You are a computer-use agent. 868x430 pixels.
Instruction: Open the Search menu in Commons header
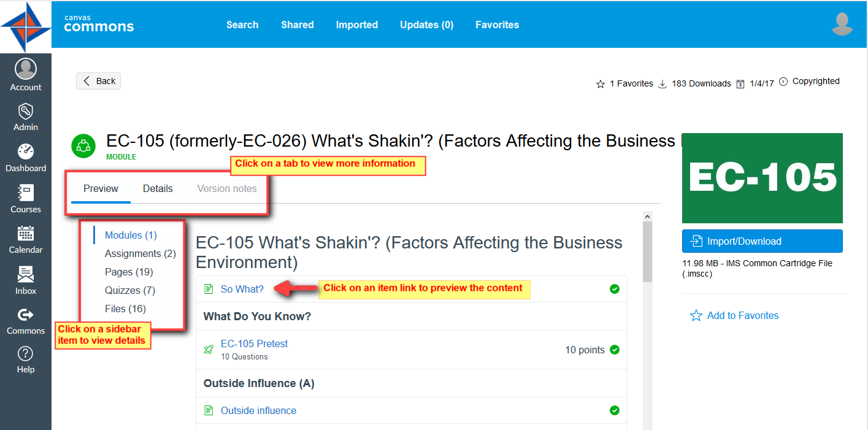[x=242, y=25]
